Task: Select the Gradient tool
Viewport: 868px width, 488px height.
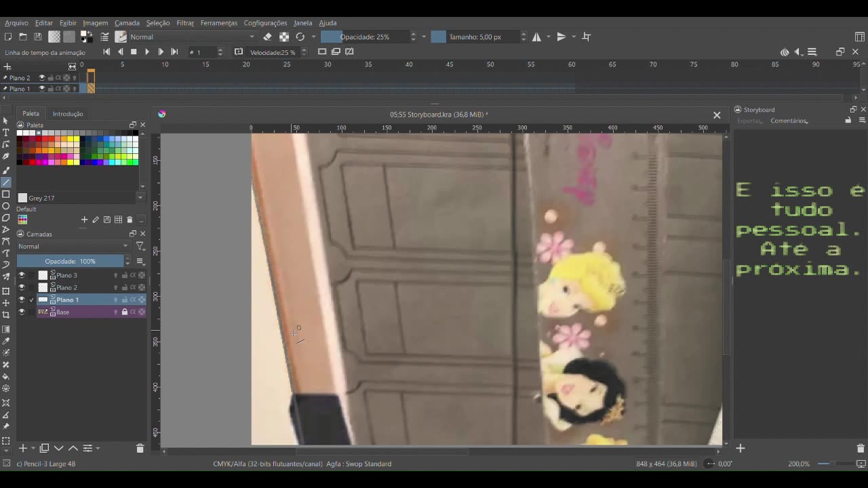Action: (6, 329)
